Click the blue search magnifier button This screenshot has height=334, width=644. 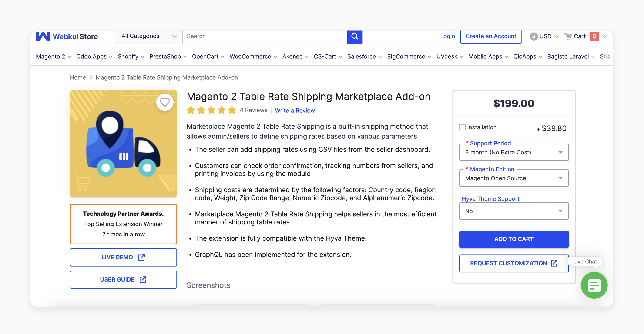(355, 37)
